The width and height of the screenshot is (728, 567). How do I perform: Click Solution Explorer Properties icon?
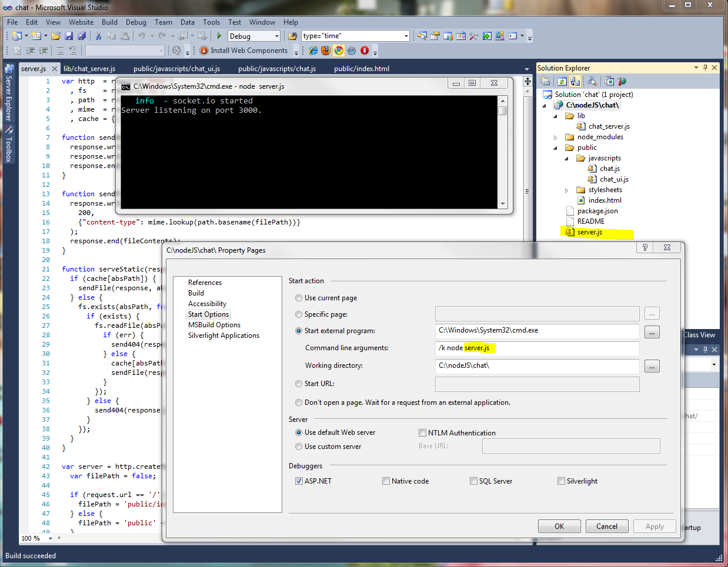click(546, 82)
